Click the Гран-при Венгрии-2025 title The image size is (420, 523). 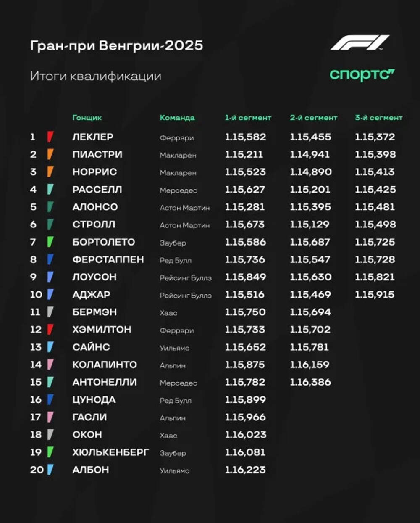click(117, 45)
